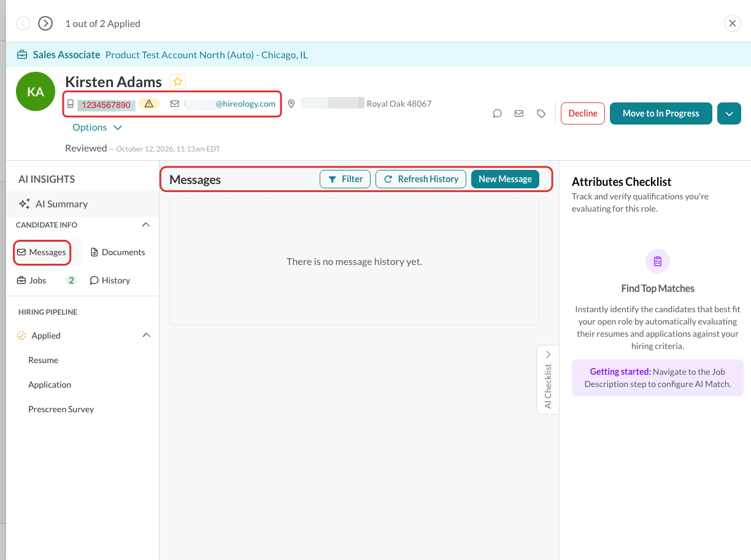
Task: Click the clipboard icon above Find Top Matches
Action: tap(658, 261)
